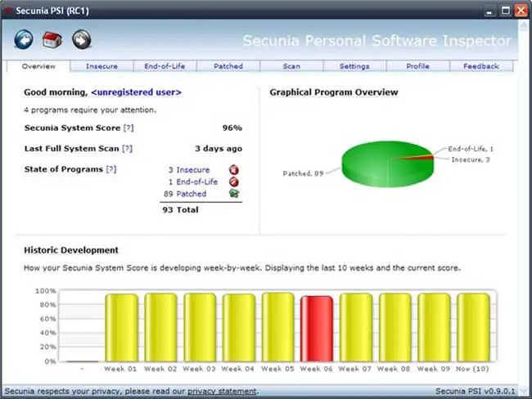532x399 pixels.
Task: Open the privacy statement link
Action: click(222, 391)
